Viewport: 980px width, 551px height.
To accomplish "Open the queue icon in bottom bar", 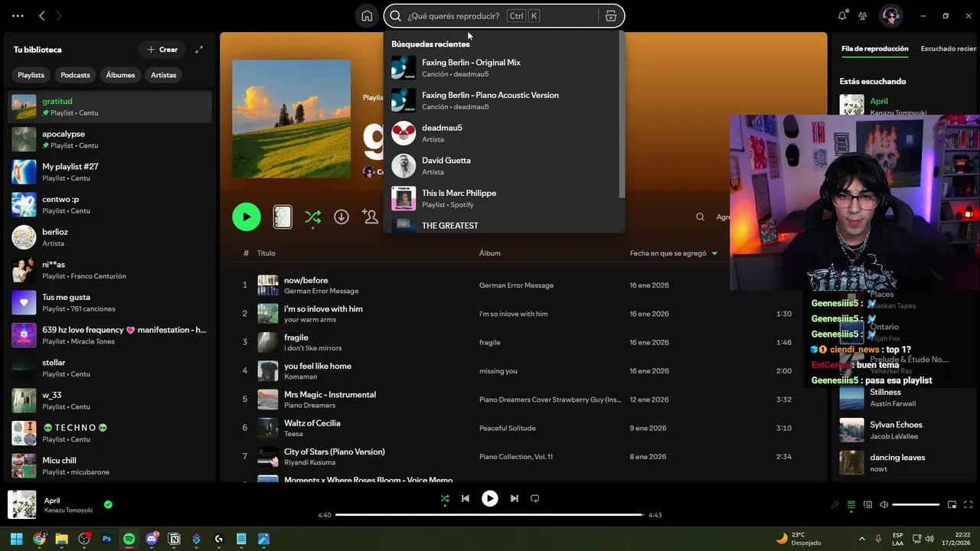I will (851, 505).
